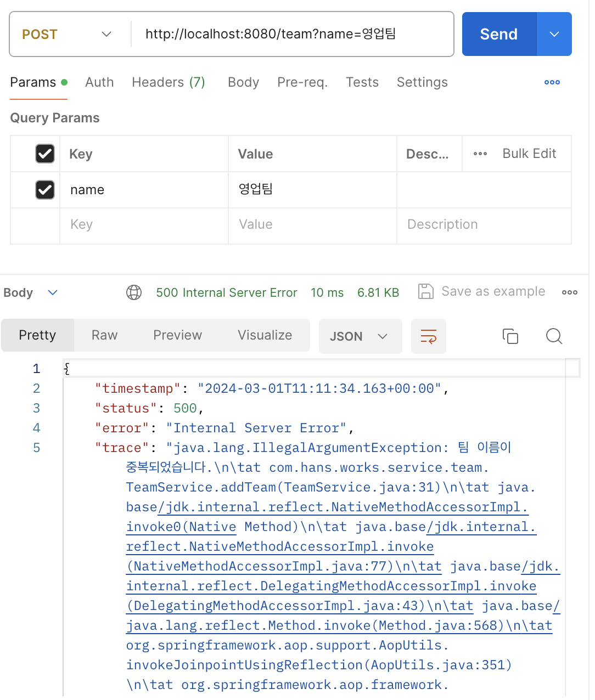This screenshot has width=595, height=700.
Task: Select the Visualize view tab
Action: click(265, 335)
